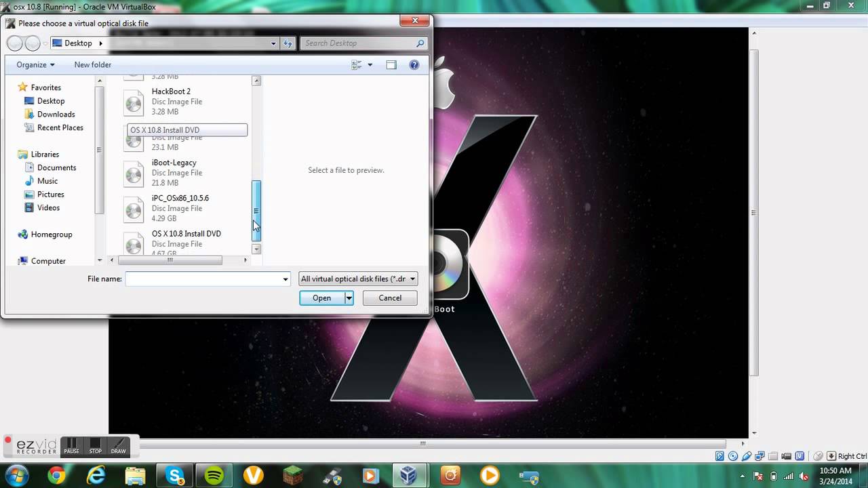This screenshot has width=868, height=488.
Task: Click VirtualBox USB devices status icon
Action: tap(747, 456)
